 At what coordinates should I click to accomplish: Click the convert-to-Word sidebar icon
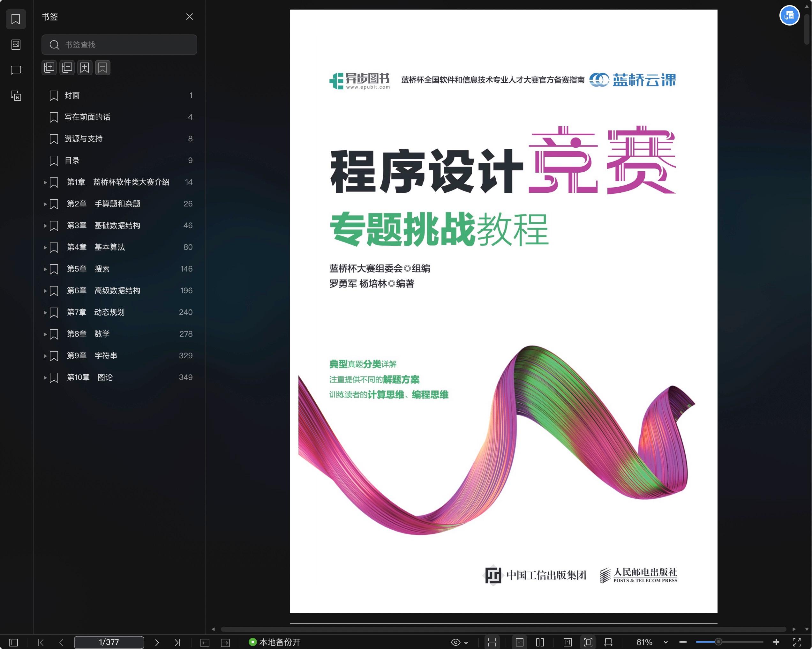click(x=16, y=96)
